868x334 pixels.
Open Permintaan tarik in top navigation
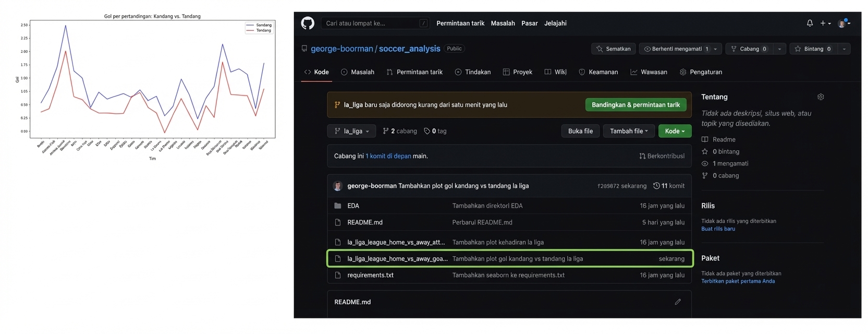tap(460, 23)
